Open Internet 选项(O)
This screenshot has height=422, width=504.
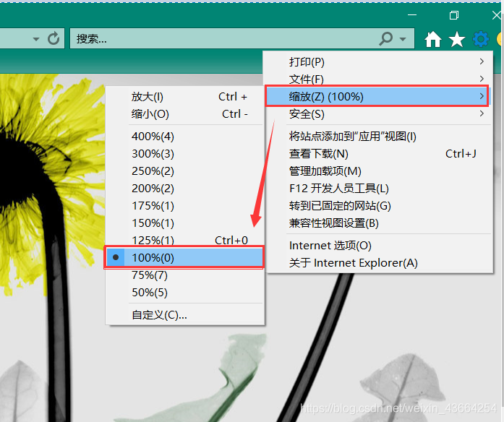pyautogui.click(x=378, y=246)
